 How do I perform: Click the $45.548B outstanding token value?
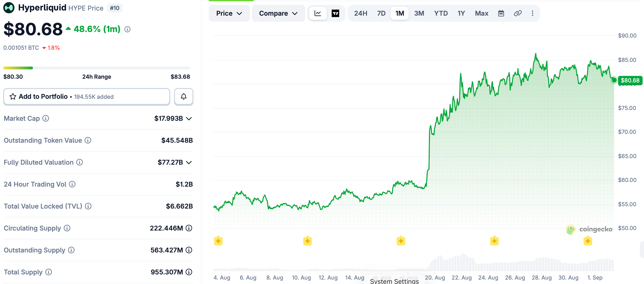[177, 140]
